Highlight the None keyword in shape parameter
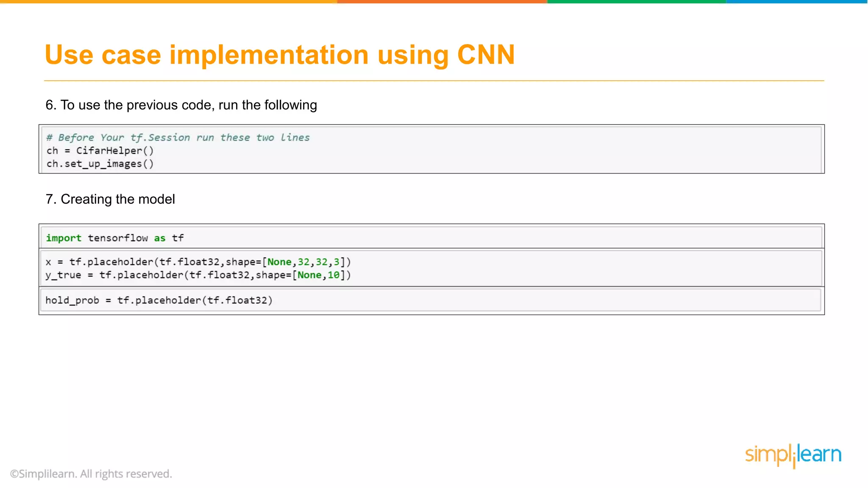The height and width of the screenshot is (488, 868). point(280,261)
